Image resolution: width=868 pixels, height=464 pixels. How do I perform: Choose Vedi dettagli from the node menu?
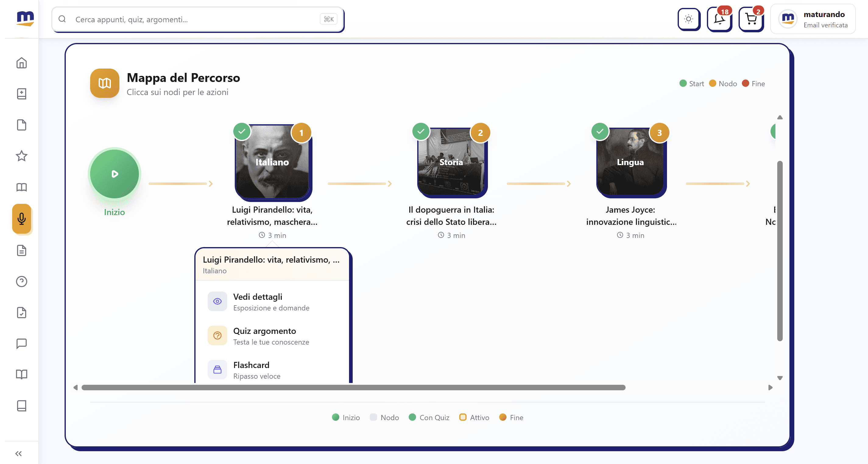coord(272,302)
